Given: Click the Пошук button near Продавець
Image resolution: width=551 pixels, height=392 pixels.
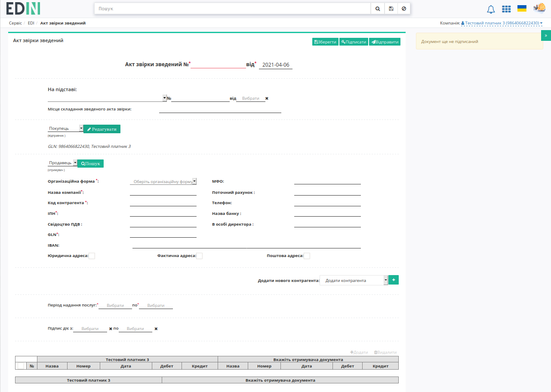Looking at the screenshot, I should [x=90, y=164].
